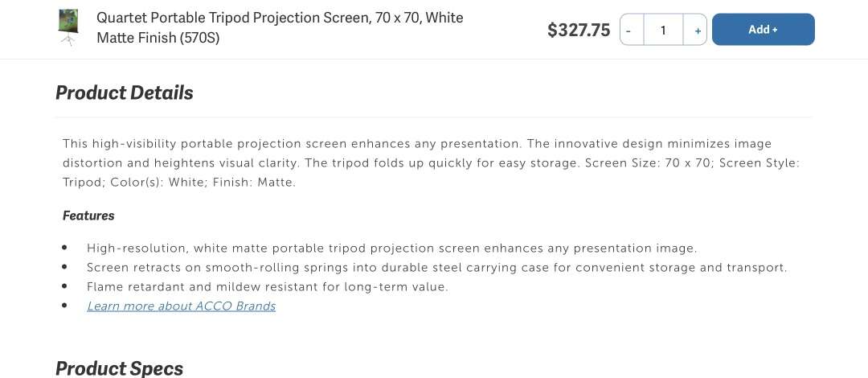
Task: Click divider line under Product Details heading
Action: point(434,117)
